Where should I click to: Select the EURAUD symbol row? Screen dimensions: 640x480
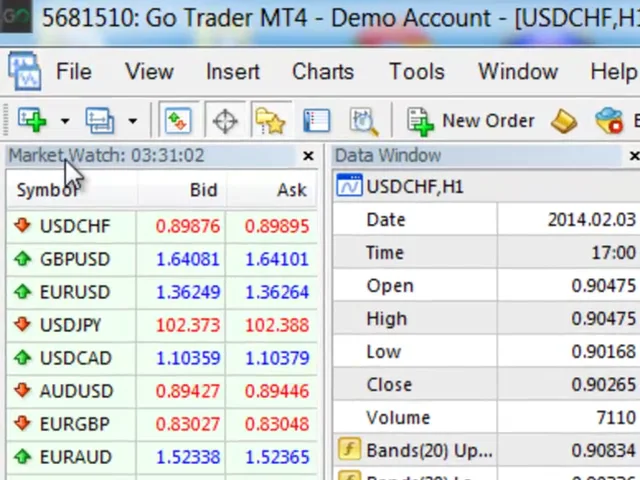point(162,457)
